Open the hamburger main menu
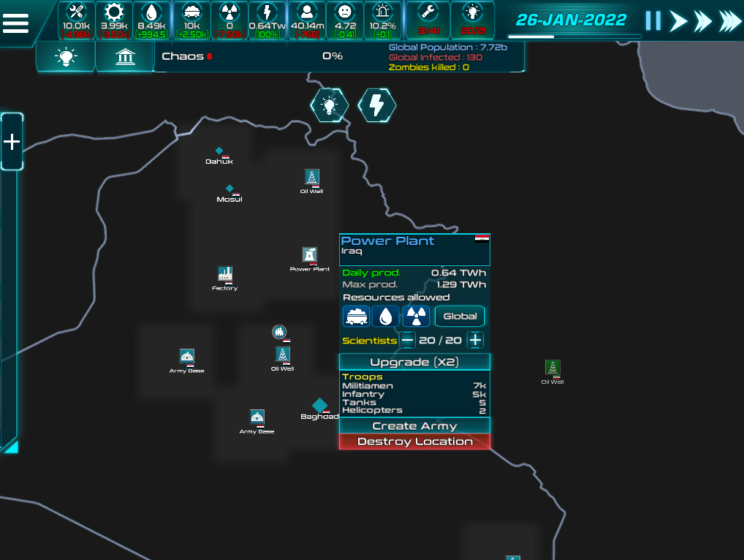This screenshot has width=744, height=560. (x=15, y=23)
